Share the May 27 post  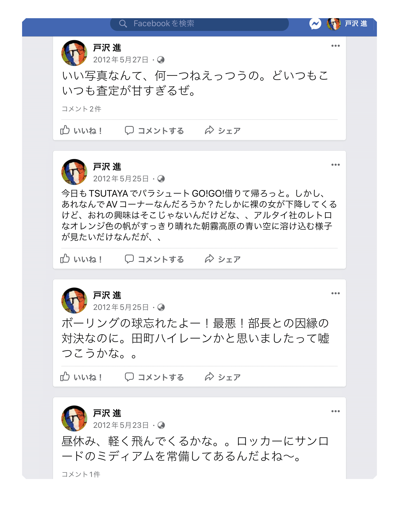point(223,130)
